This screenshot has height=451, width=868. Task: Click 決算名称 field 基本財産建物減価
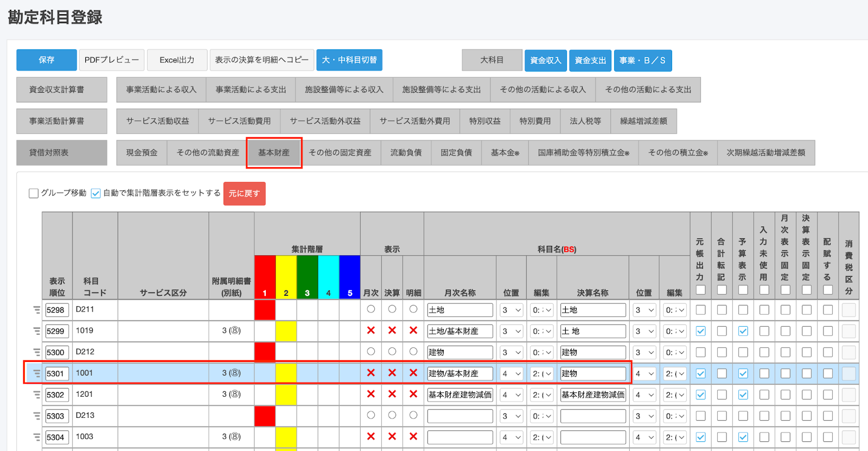593,395
